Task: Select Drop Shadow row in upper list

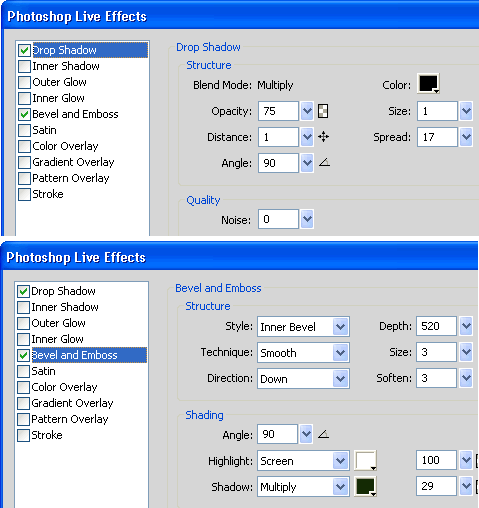Action: pos(90,50)
